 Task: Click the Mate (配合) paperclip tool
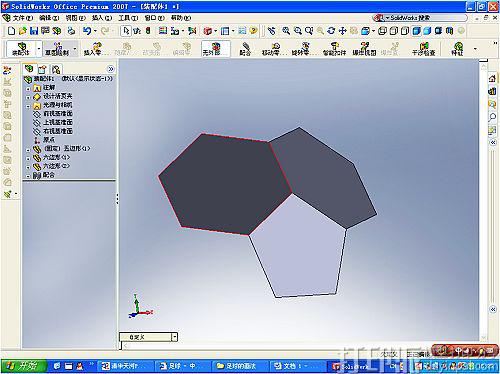click(x=245, y=49)
